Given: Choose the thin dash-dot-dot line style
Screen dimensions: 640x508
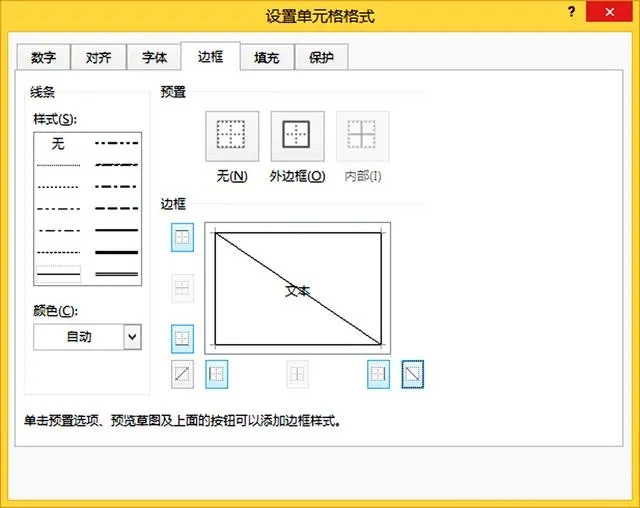Looking at the screenshot, I should tap(58, 209).
